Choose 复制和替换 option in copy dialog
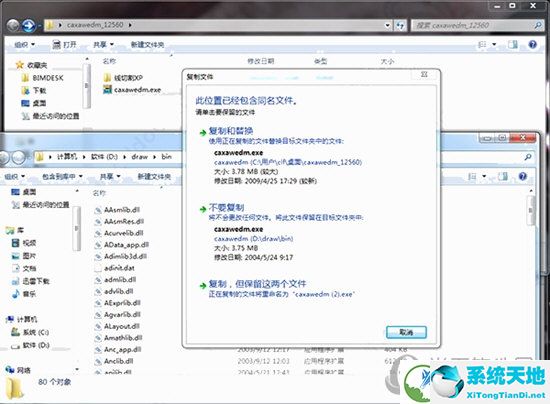This screenshot has width=550, height=404. tap(231, 131)
